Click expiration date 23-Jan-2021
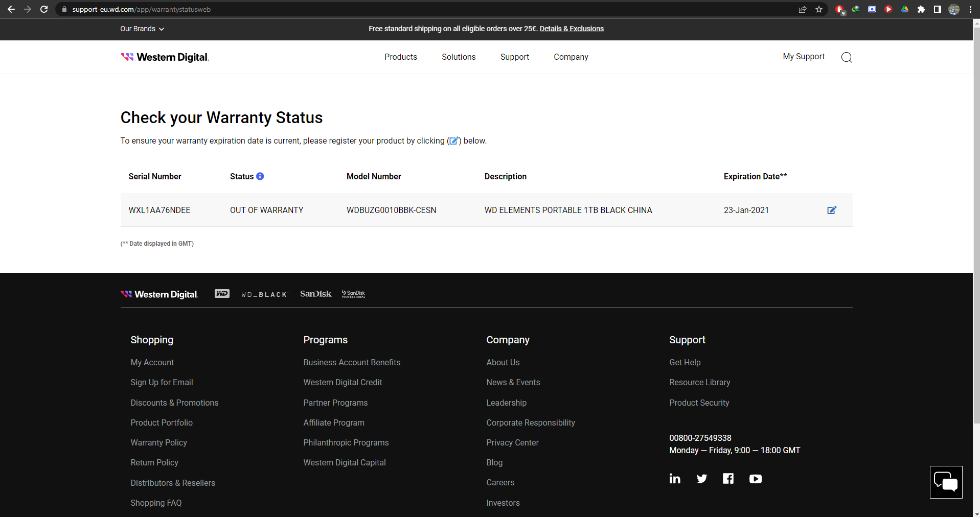 click(x=746, y=210)
